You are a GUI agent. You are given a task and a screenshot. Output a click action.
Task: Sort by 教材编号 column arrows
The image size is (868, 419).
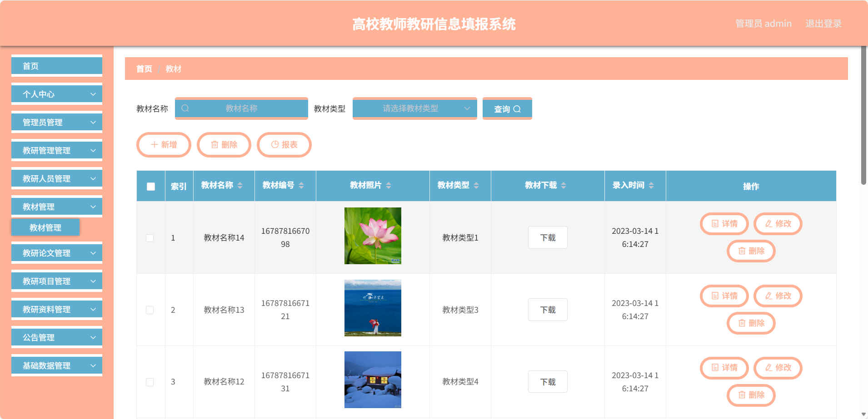301,185
